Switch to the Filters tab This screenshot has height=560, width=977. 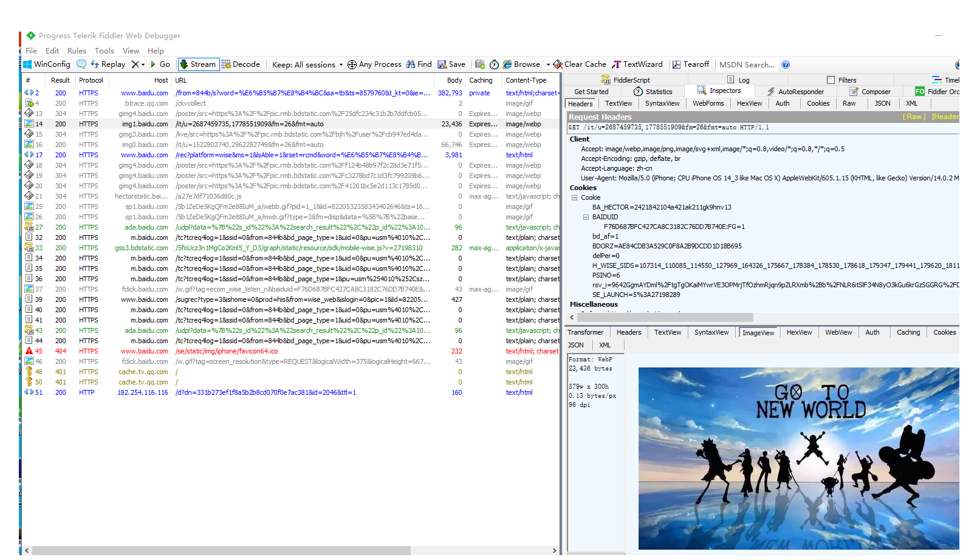click(842, 80)
